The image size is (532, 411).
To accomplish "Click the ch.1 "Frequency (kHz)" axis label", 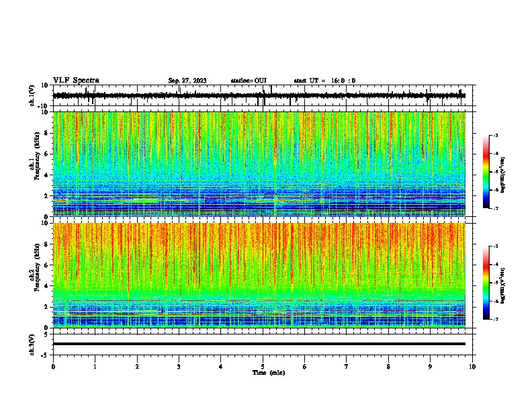I will pyautogui.click(x=37, y=156).
